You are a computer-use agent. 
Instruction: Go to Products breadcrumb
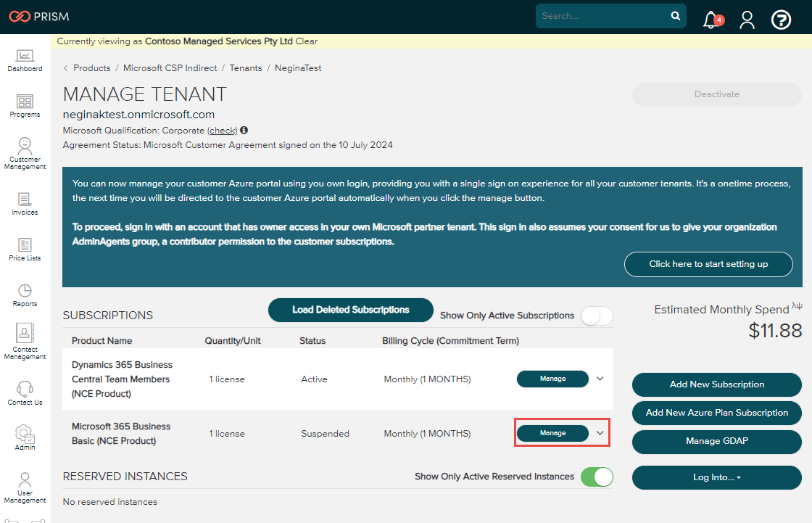(x=91, y=68)
